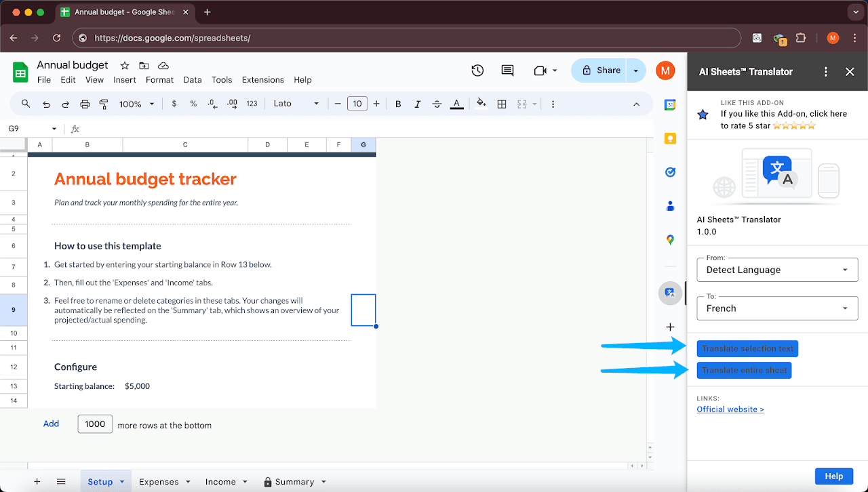Toggle bold formatting
Screen dimensions: 868x492
[x=398, y=104]
